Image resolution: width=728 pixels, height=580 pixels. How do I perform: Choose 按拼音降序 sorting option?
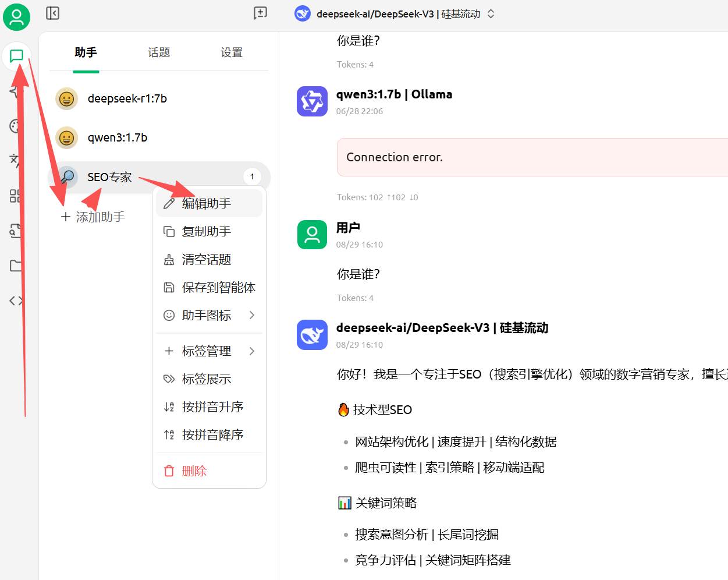coord(209,434)
